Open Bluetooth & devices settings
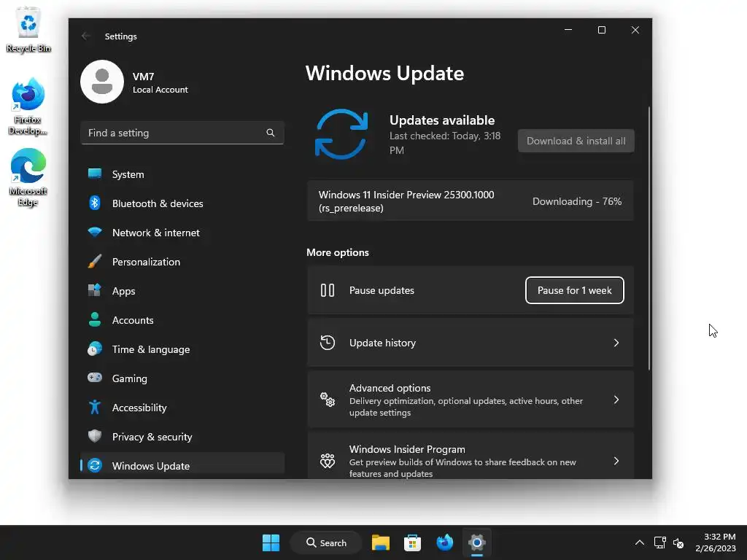The width and height of the screenshot is (747, 560). (182, 203)
